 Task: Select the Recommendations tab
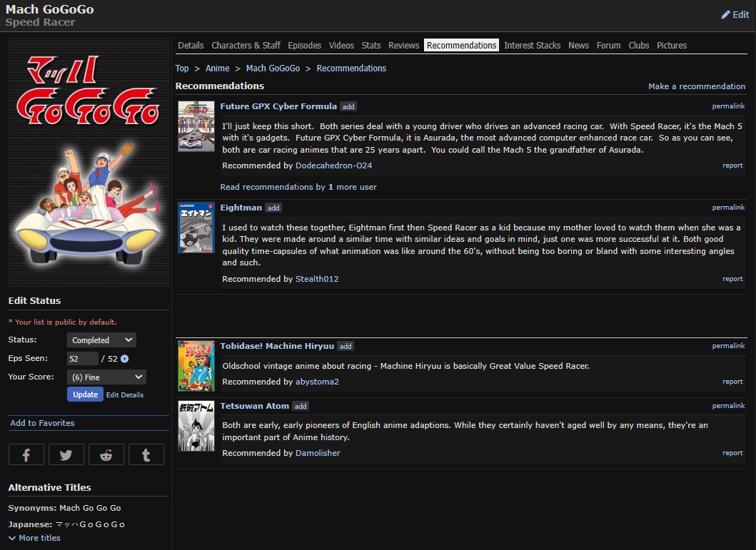pos(461,45)
